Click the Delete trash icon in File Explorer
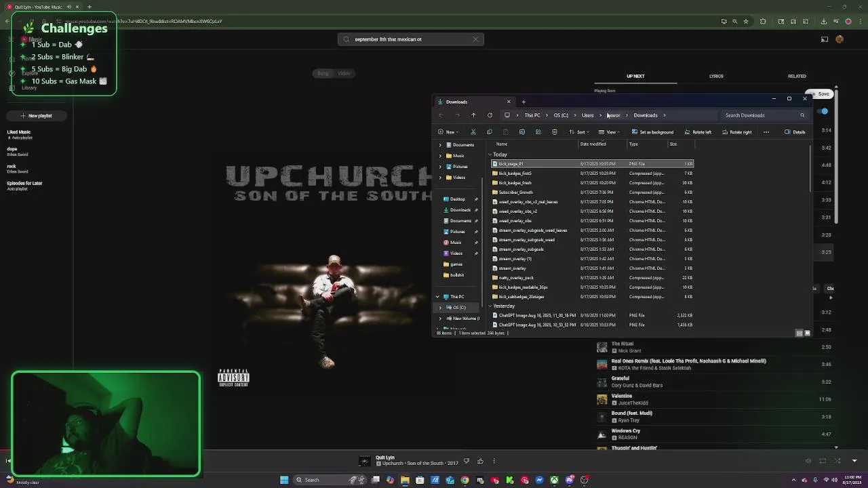 [555, 132]
